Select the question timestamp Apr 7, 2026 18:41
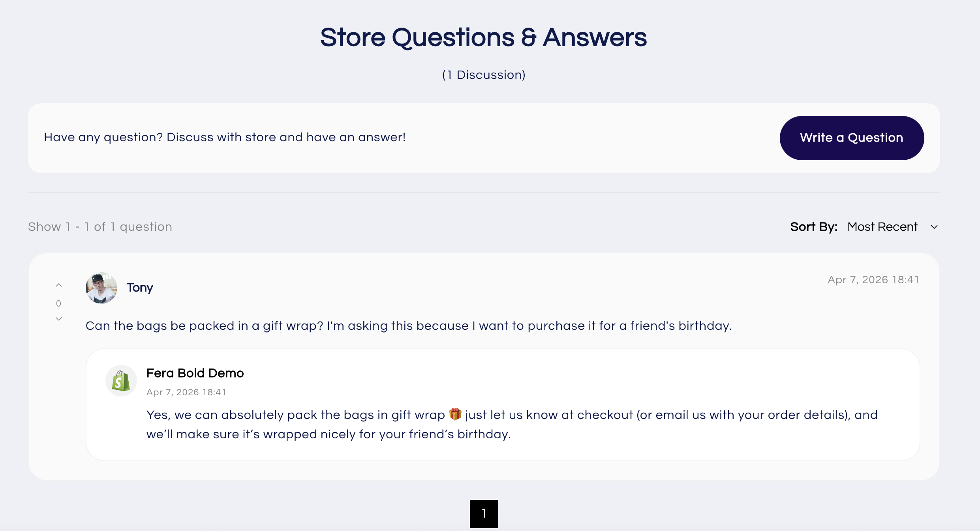The image size is (980, 531). tap(873, 280)
